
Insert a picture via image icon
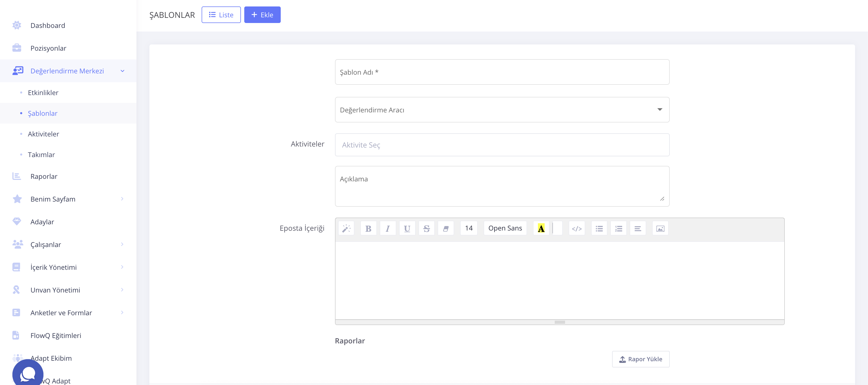pyautogui.click(x=660, y=228)
